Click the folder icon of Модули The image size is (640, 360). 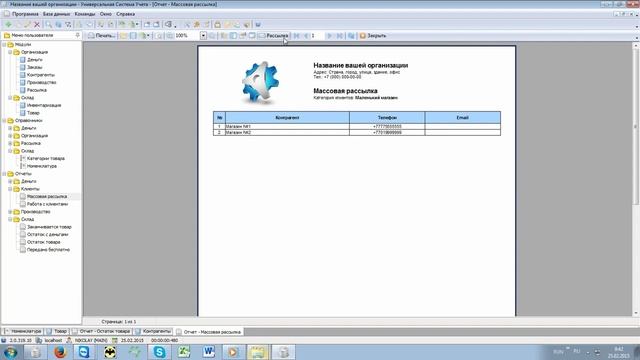pos(11,44)
